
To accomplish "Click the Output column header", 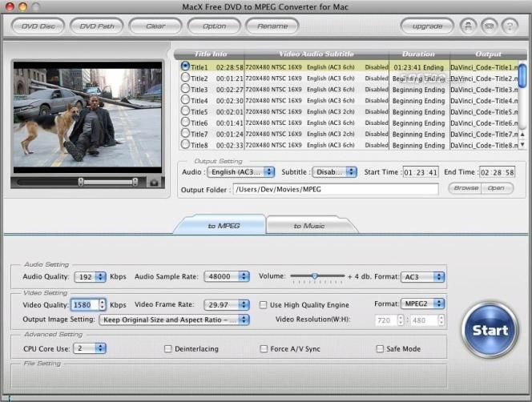I will point(488,54).
